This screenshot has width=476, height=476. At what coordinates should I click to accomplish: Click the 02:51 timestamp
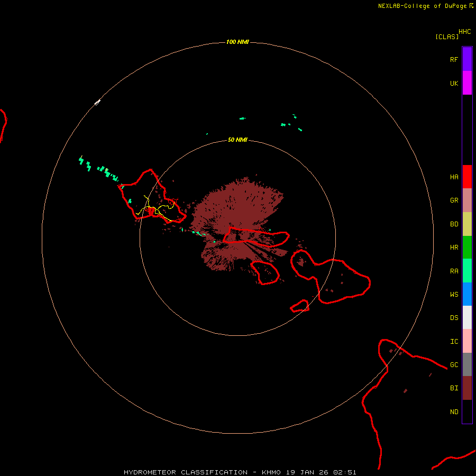[344, 472]
